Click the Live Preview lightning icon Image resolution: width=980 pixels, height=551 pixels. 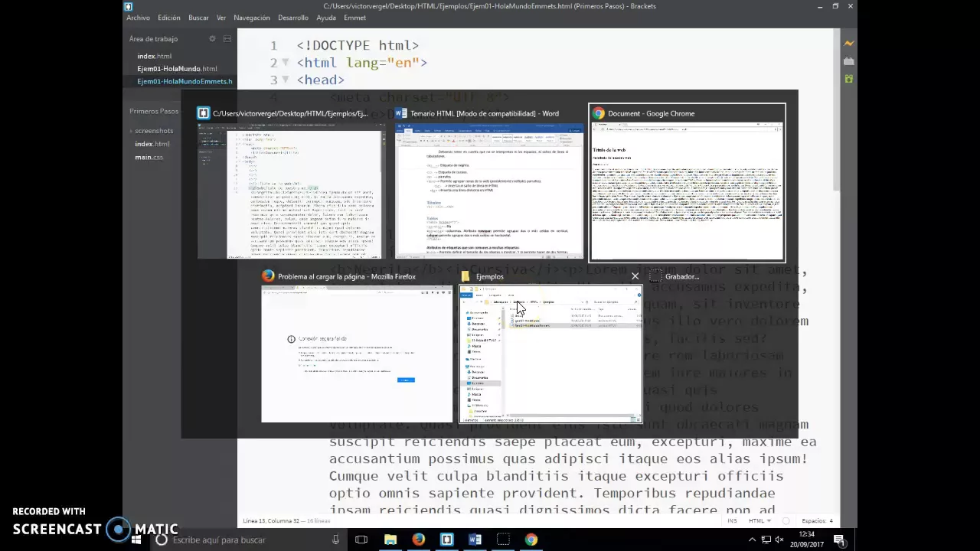[848, 44]
